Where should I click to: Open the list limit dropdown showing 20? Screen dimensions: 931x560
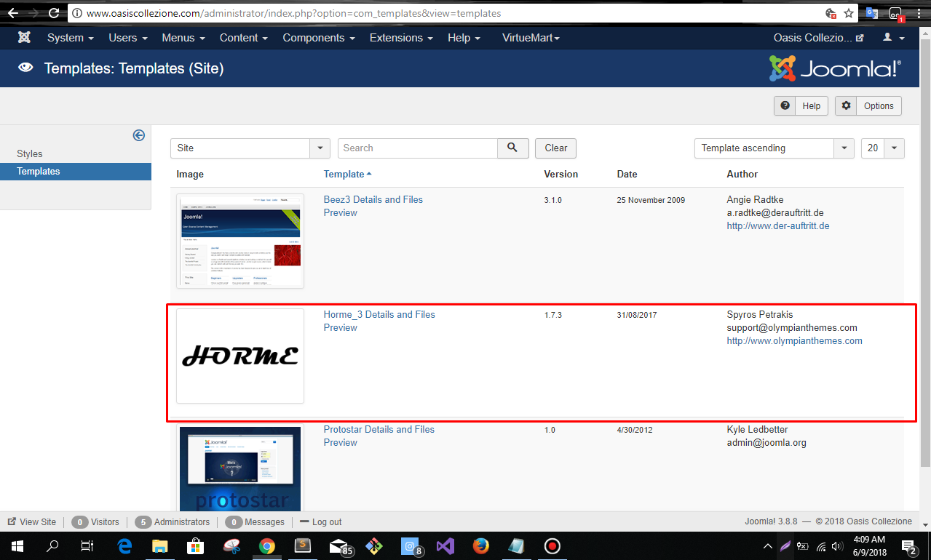click(883, 148)
